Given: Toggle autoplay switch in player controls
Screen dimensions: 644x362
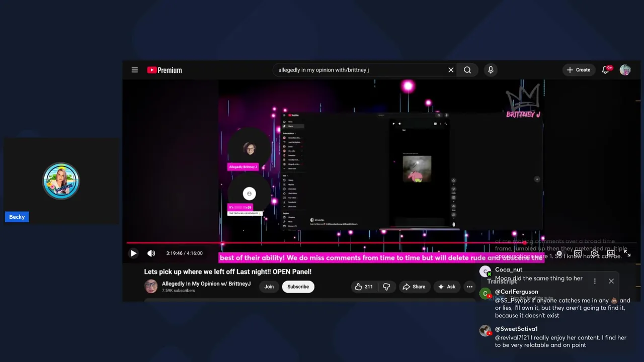Looking at the screenshot, I should coord(560,253).
